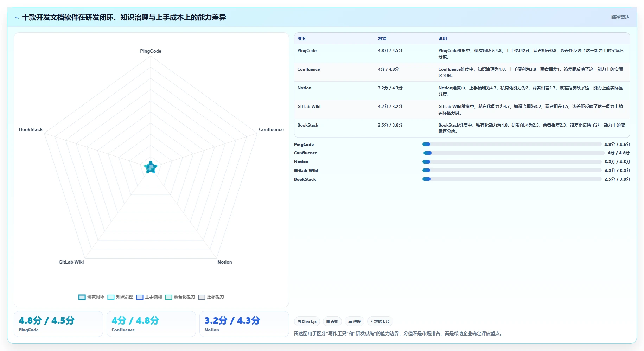The width and height of the screenshot is (644, 351).
Task: Click the Confluence radar axis label
Action: (x=271, y=129)
